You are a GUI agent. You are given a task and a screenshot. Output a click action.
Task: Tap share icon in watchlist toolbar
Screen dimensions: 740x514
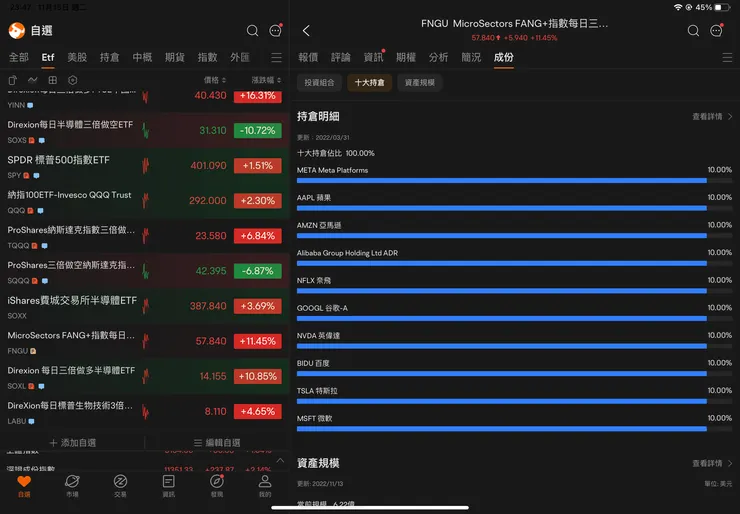pos(13,80)
